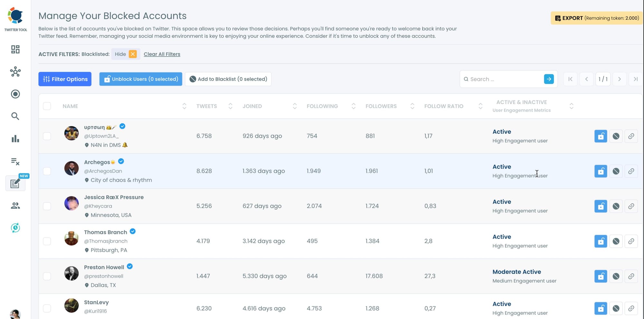Open the new notes feature marked NEW

pos(15,183)
